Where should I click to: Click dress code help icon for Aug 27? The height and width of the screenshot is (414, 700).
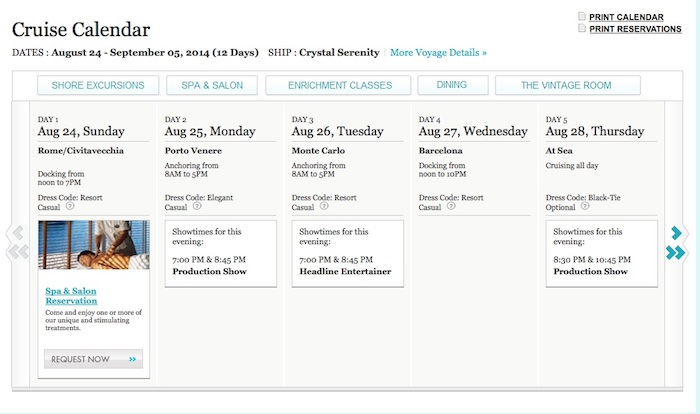point(451,206)
